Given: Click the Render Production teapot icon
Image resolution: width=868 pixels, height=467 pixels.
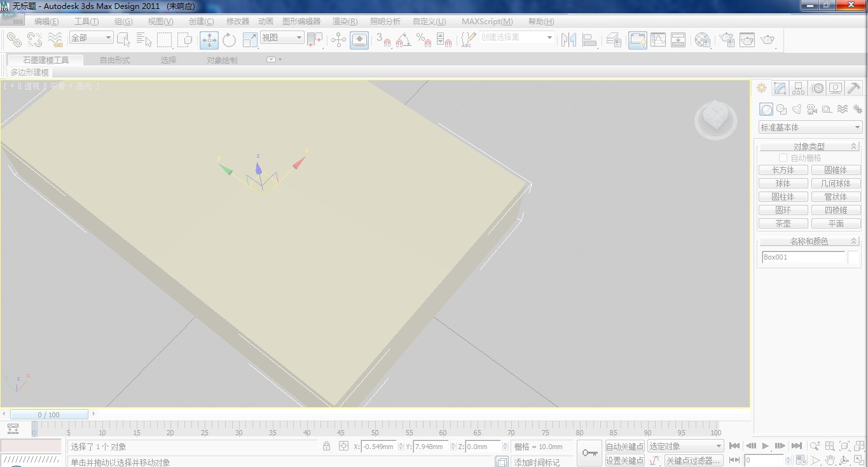Looking at the screenshot, I should (x=768, y=40).
